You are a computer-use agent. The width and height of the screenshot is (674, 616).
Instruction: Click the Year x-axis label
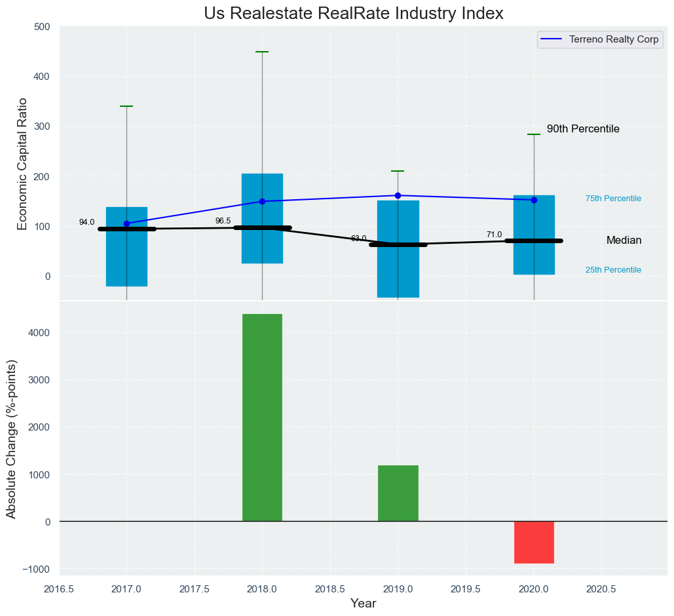point(363,604)
